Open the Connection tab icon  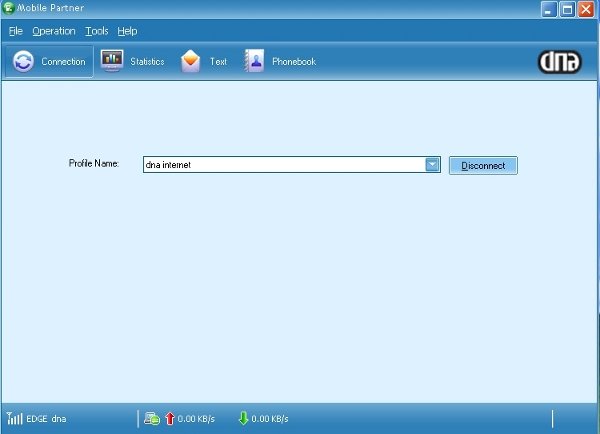23,61
